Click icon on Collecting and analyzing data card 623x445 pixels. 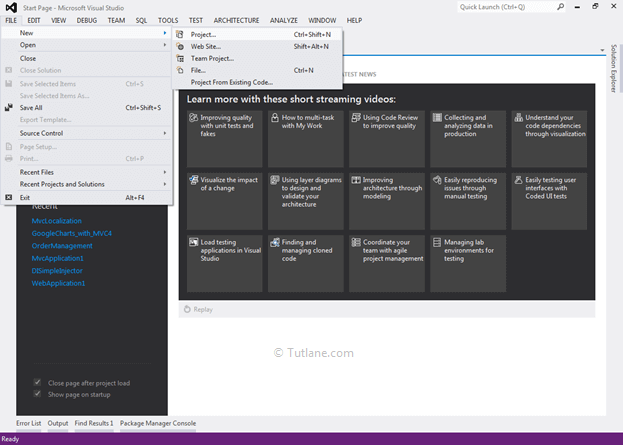pyautogui.click(x=437, y=118)
